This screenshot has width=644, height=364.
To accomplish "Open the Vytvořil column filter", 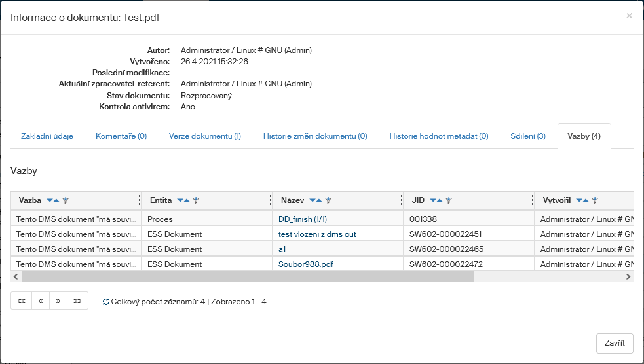I will pyautogui.click(x=595, y=201).
